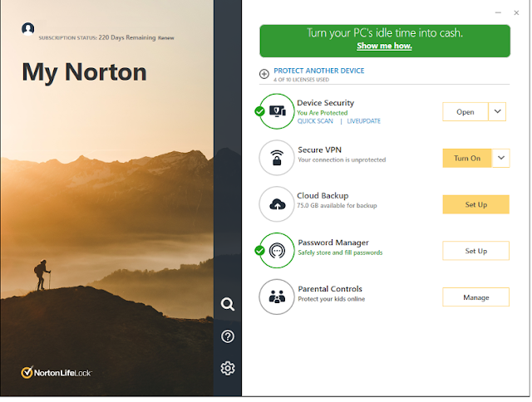Image resolution: width=532 pixels, height=402 pixels.
Task: Click green checkmark badge on Device Security
Action: 259,111
